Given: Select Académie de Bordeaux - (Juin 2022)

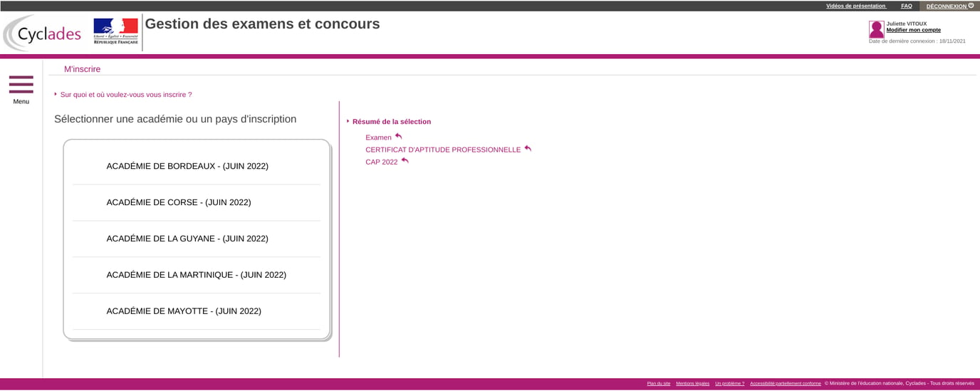Looking at the screenshot, I should [x=197, y=167].
